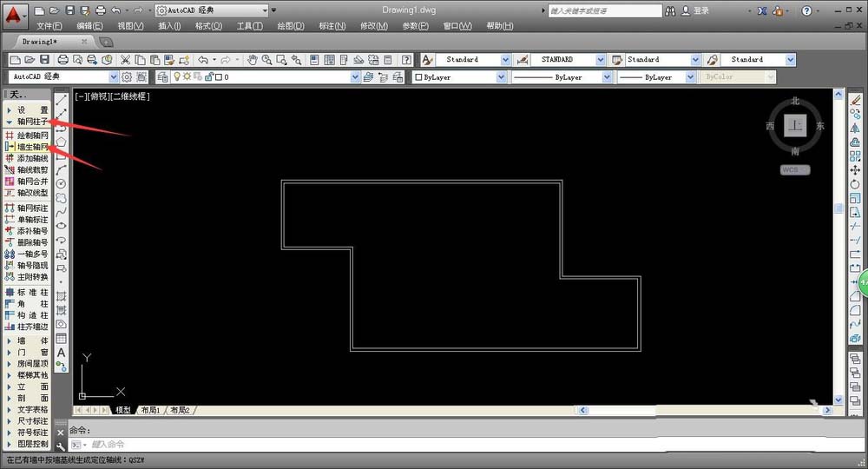Select the Table draw tool
This screenshot has height=469, width=868.
click(62, 339)
